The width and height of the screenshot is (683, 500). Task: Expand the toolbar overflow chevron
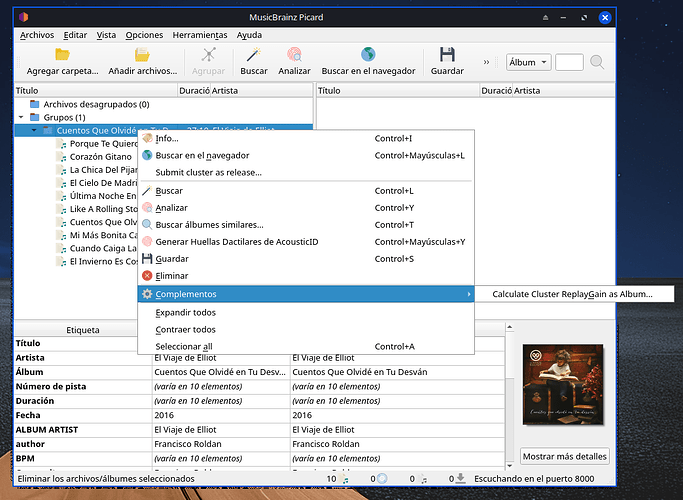(x=487, y=62)
